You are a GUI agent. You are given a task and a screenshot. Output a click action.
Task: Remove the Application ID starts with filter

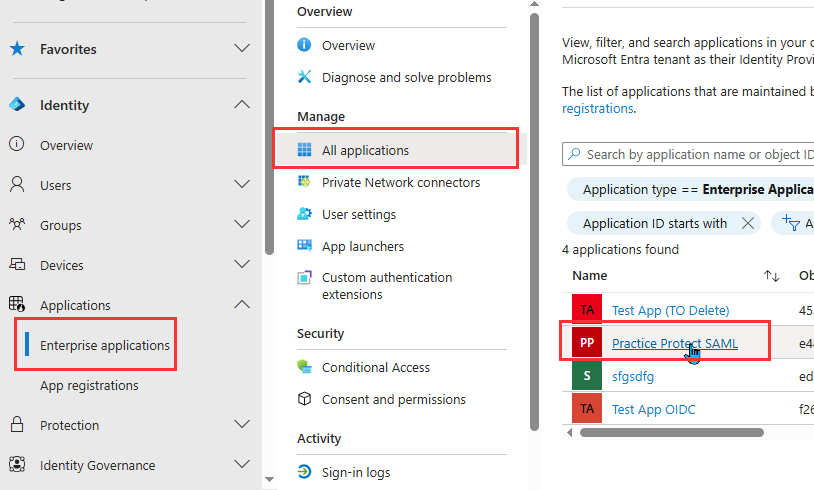pos(748,223)
